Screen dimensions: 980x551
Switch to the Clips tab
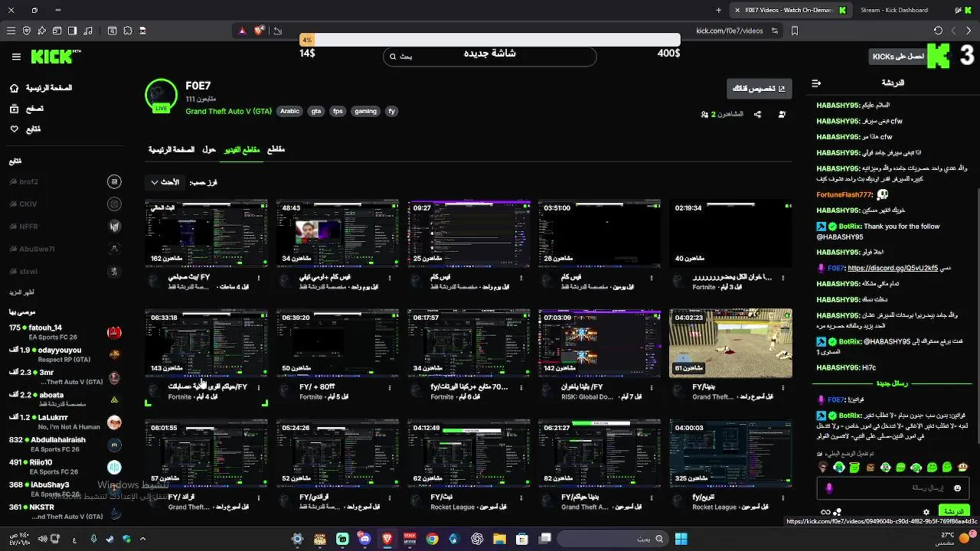(276, 149)
